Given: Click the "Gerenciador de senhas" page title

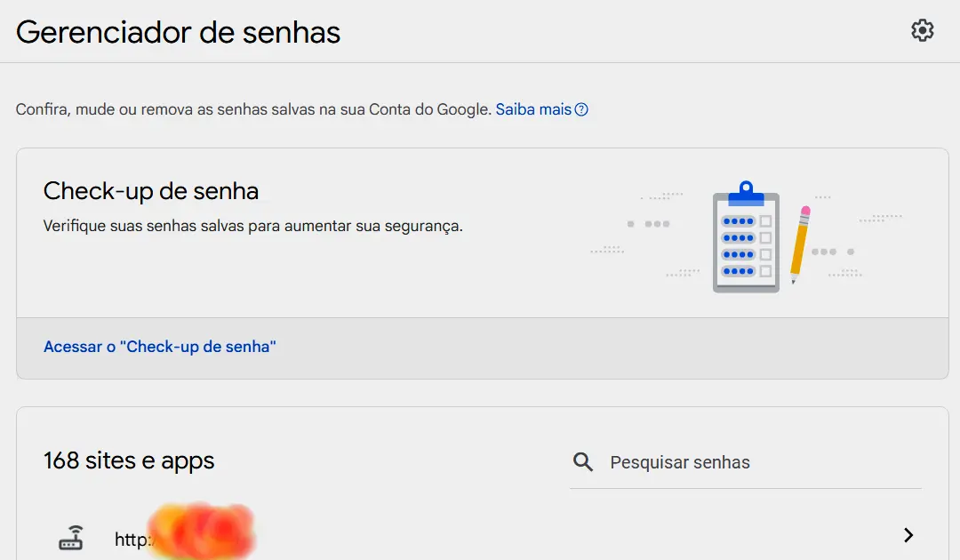Looking at the screenshot, I should (178, 31).
